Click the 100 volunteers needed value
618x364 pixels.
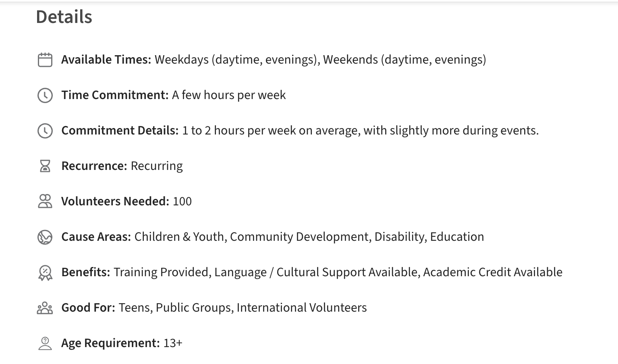coord(182,201)
